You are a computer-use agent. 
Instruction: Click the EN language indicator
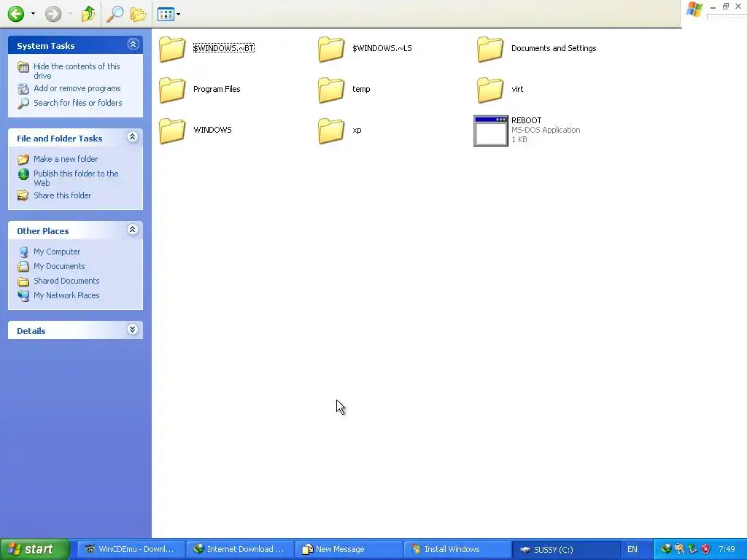pyautogui.click(x=632, y=550)
